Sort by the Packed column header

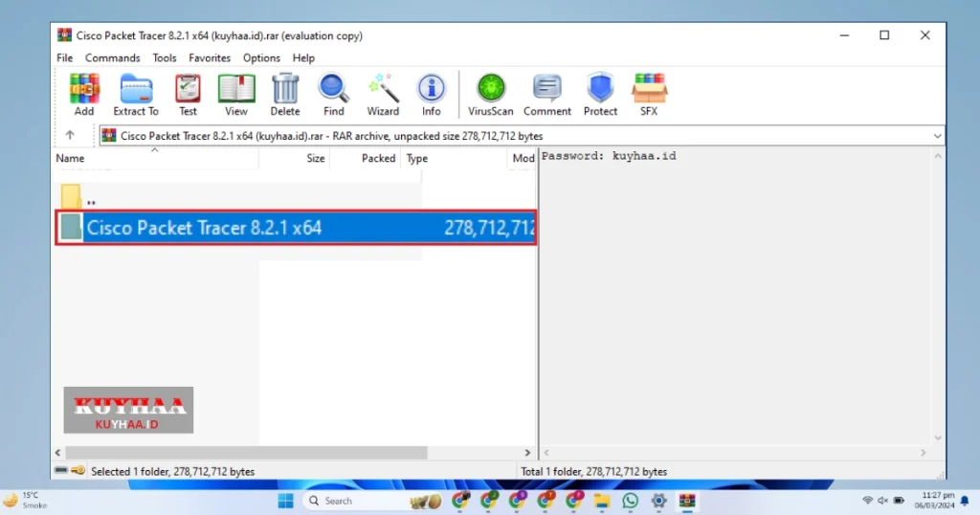[x=366, y=158]
